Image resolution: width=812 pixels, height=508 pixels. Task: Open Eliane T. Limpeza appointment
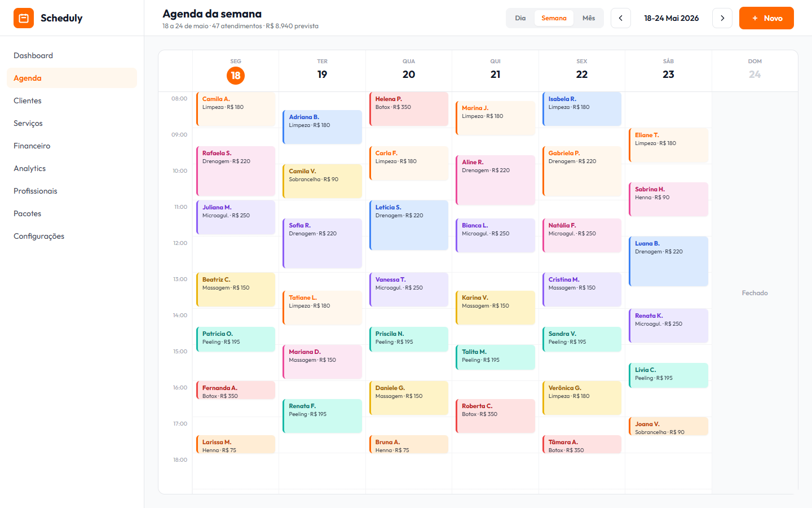[668, 145]
